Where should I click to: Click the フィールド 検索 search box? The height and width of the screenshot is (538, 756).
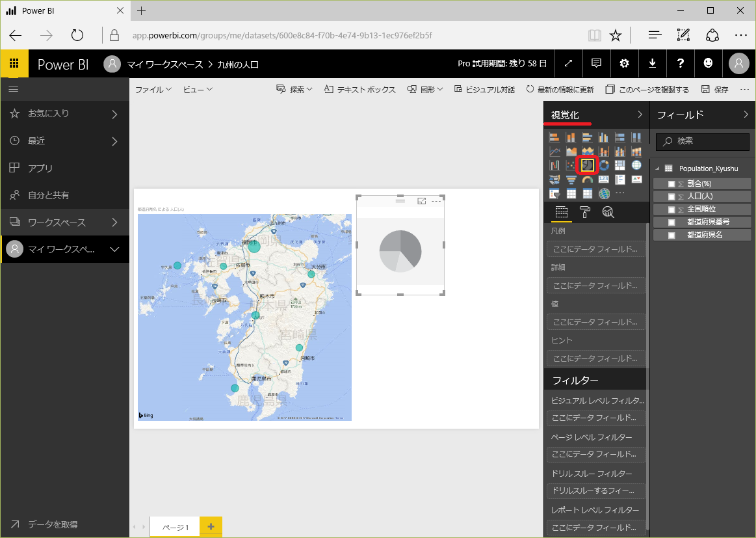(703, 141)
